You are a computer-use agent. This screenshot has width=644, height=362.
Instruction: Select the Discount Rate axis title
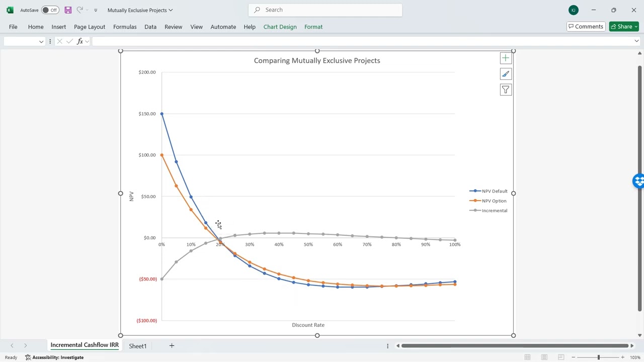pos(308,325)
